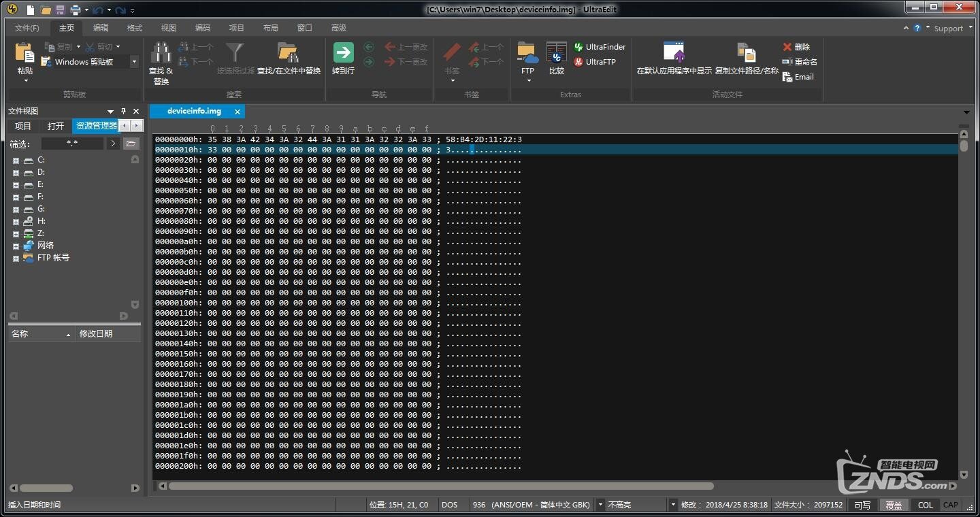Viewport: 980px width, 517px height.
Task: Open the FTP cloud folder icon
Action: coord(527,52)
